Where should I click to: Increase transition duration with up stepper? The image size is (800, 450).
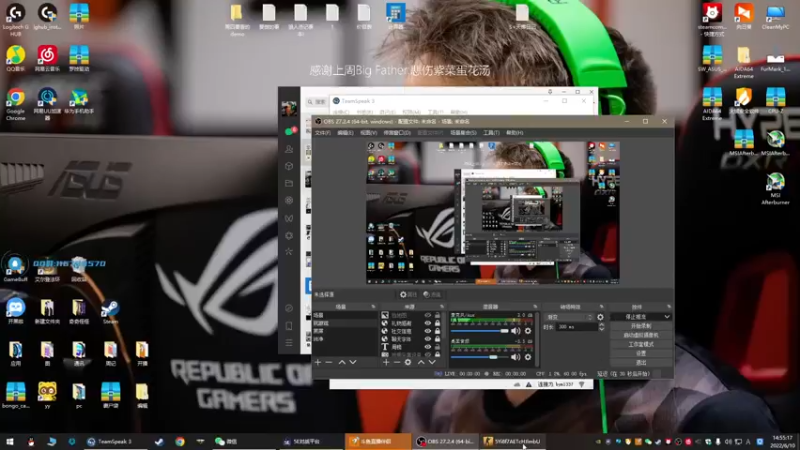click(x=602, y=324)
